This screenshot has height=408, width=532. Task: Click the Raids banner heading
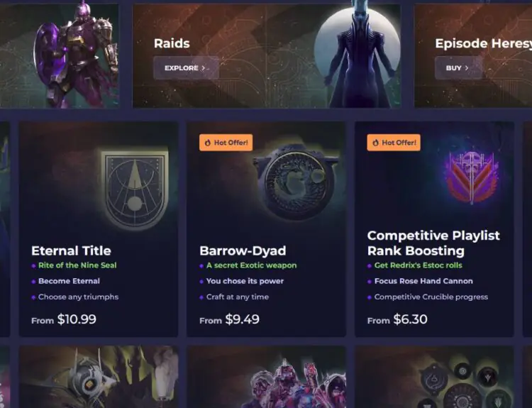point(172,43)
